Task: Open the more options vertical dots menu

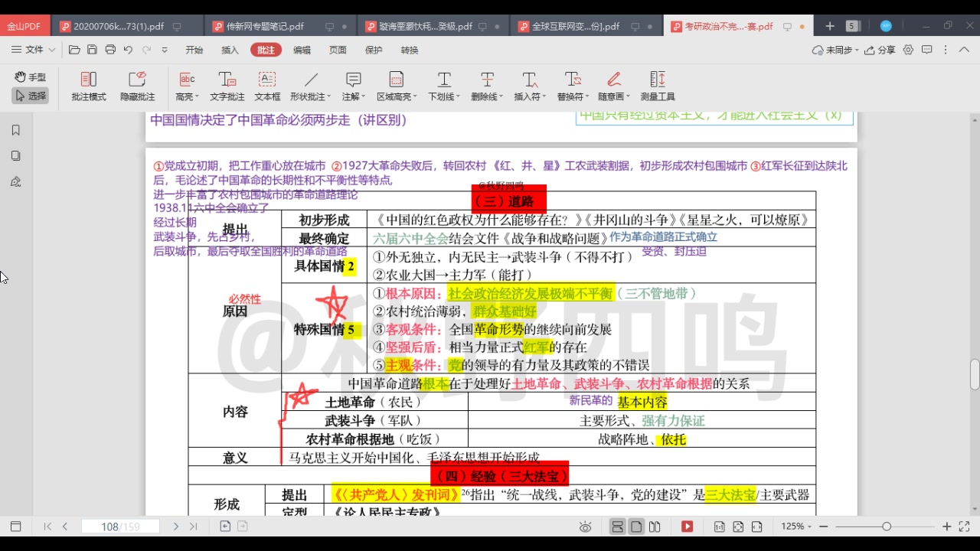Action: (x=944, y=50)
